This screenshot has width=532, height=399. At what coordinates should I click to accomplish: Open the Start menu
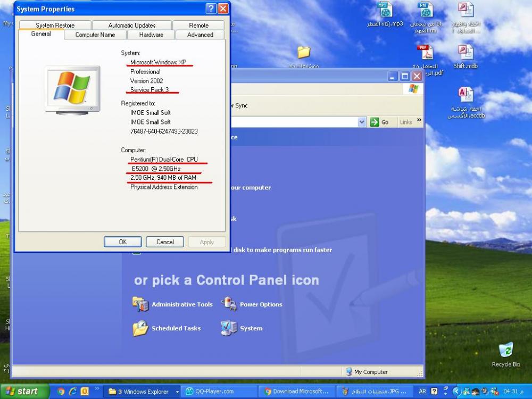tap(24, 392)
